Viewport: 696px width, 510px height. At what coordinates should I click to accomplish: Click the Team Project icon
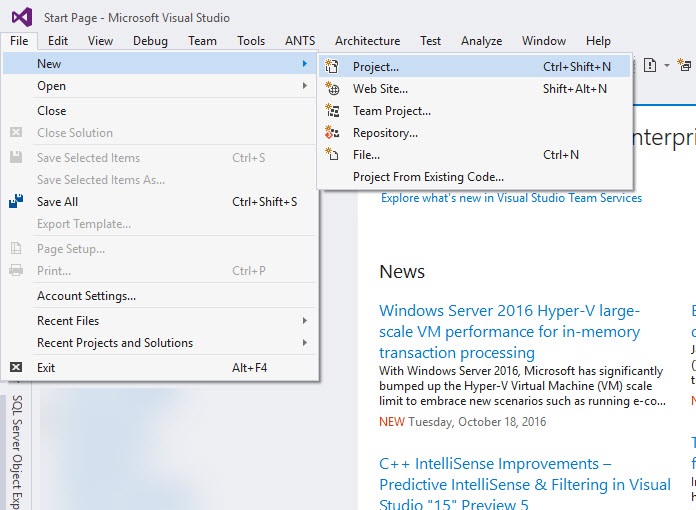332,111
